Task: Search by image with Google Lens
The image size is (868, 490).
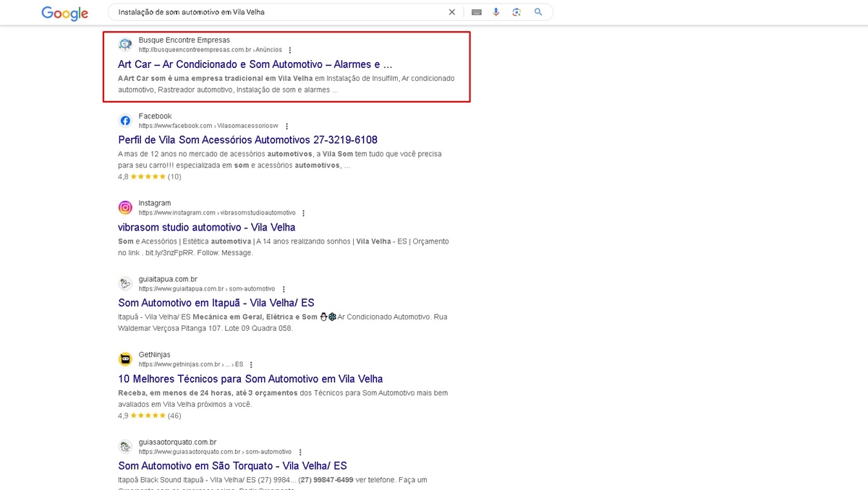Action: pyautogui.click(x=516, y=12)
